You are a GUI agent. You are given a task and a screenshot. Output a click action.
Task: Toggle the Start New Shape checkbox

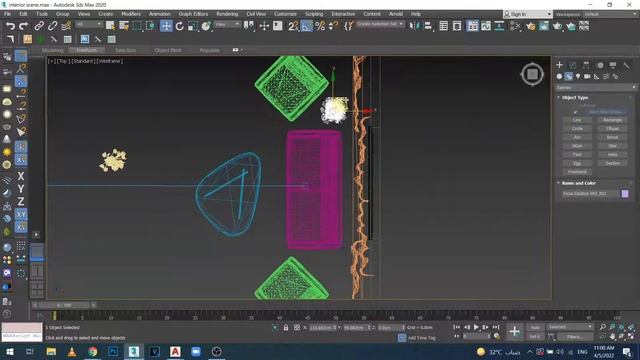[x=576, y=112]
